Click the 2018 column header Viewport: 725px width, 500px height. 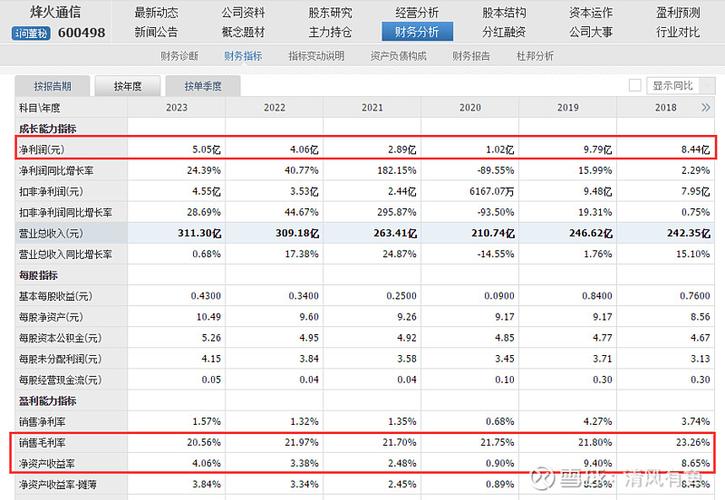pyautogui.click(x=666, y=108)
